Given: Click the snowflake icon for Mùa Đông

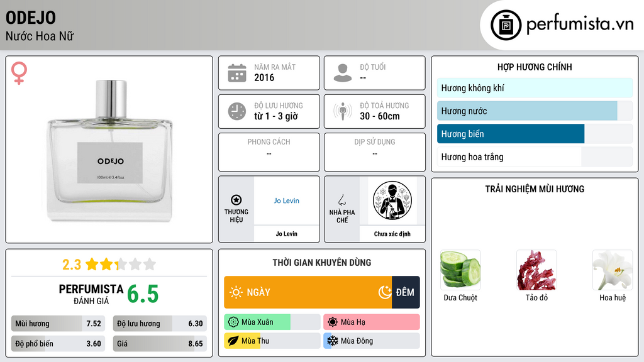Looking at the screenshot, I should click(333, 341).
